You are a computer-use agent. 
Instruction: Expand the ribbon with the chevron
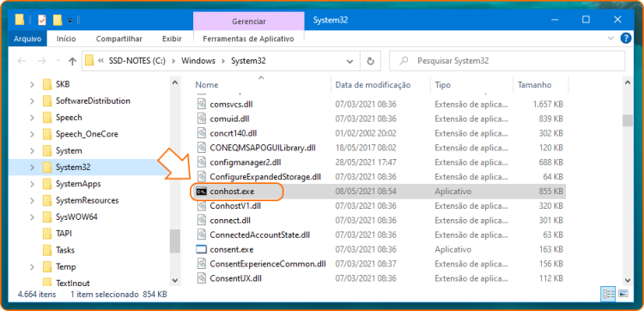click(x=611, y=38)
